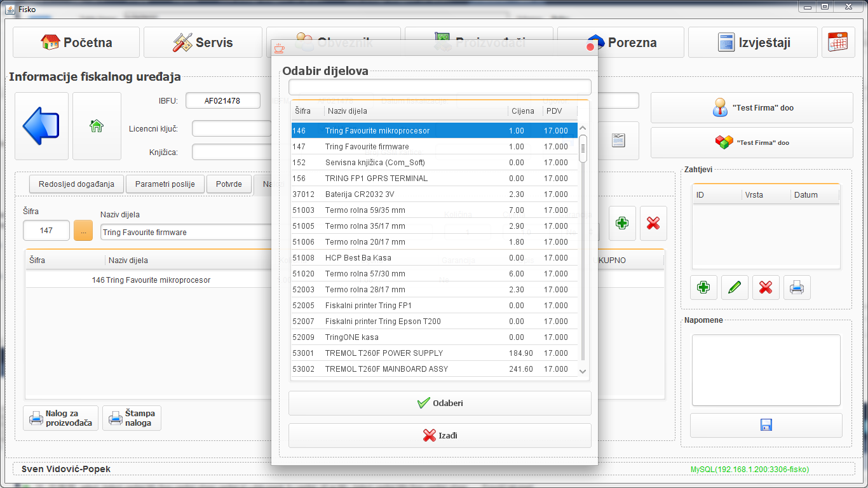The image size is (868, 488).
Task: Open Početna from the main toolbar
Action: pyautogui.click(x=76, y=43)
